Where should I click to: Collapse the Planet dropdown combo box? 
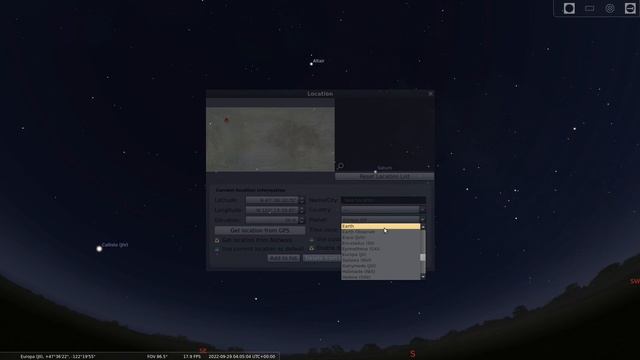(383, 220)
